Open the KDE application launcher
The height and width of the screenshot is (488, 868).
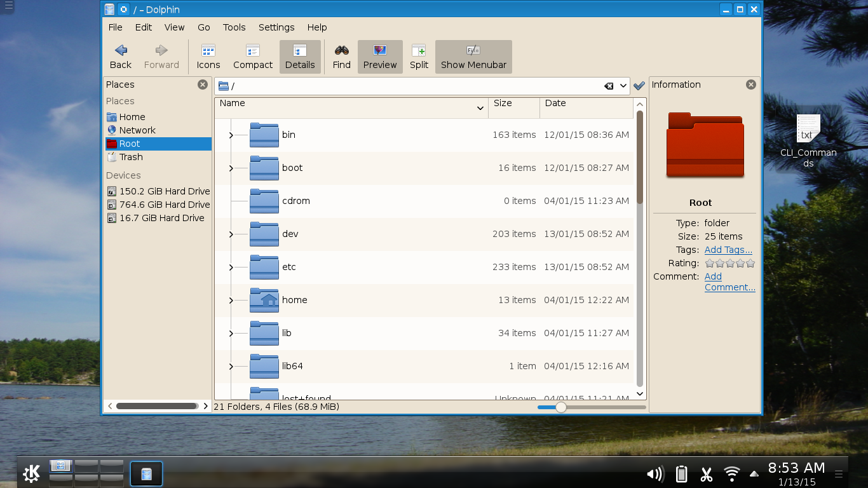31,473
